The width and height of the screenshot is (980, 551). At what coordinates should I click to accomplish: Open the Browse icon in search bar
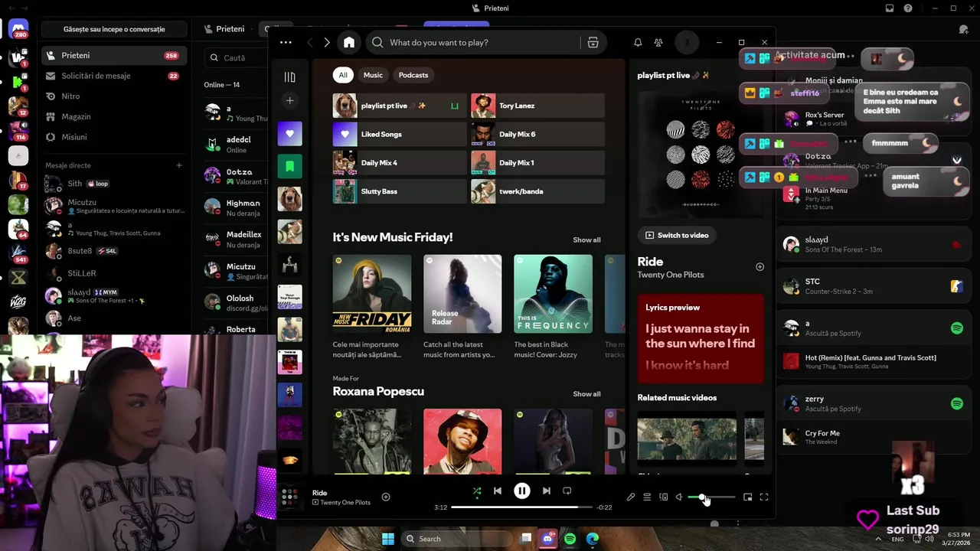(x=593, y=42)
